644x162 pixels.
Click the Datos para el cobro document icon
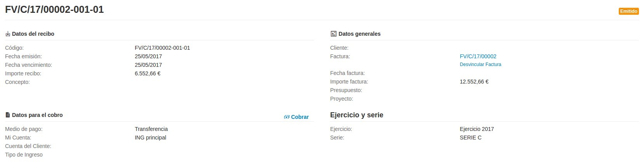(x=8, y=115)
